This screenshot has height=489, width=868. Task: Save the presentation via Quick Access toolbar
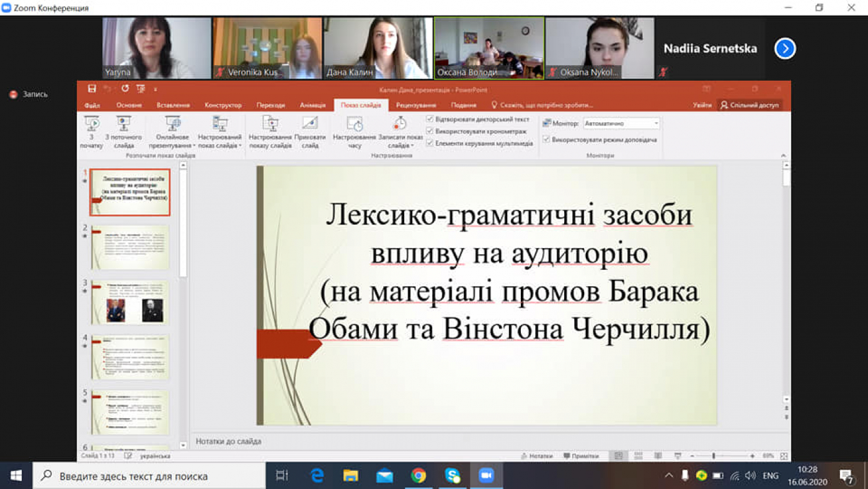coord(92,89)
